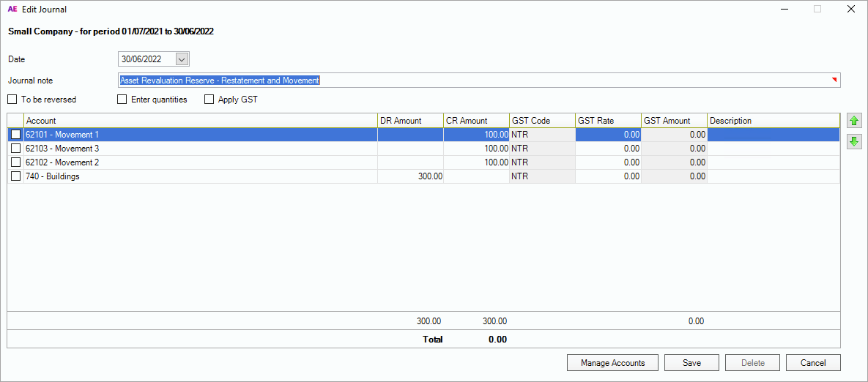Open Manage Accounts

(612, 363)
